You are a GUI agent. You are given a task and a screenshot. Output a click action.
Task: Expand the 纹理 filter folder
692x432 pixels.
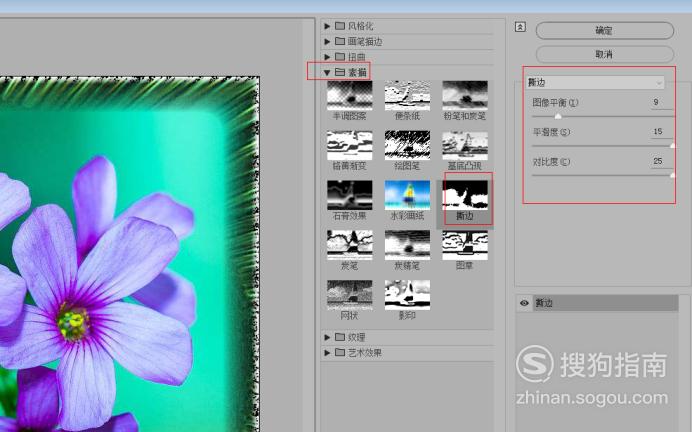click(327, 337)
